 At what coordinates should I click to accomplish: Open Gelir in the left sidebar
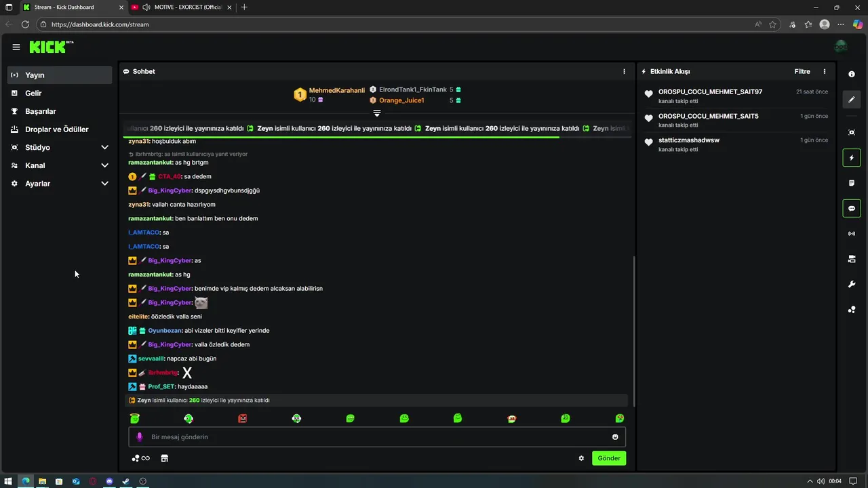pyautogui.click(x=60, y=93)
